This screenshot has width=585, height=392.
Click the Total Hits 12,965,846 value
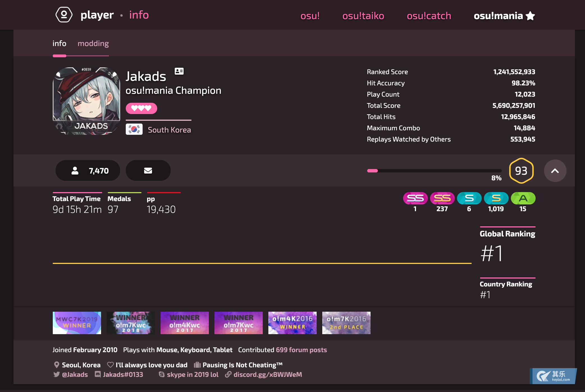(x=518, y=117)
